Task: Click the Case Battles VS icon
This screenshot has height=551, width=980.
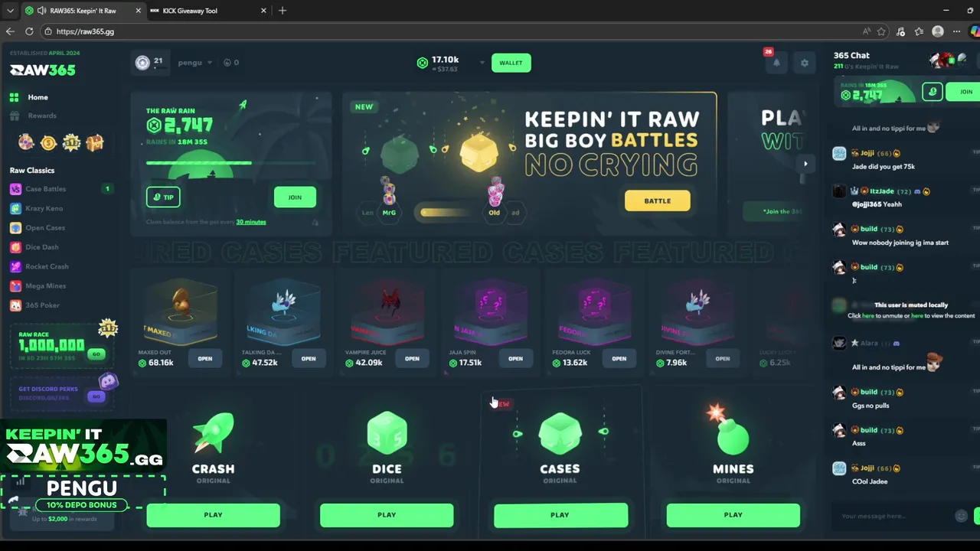Action: click(x=15, y=189)
